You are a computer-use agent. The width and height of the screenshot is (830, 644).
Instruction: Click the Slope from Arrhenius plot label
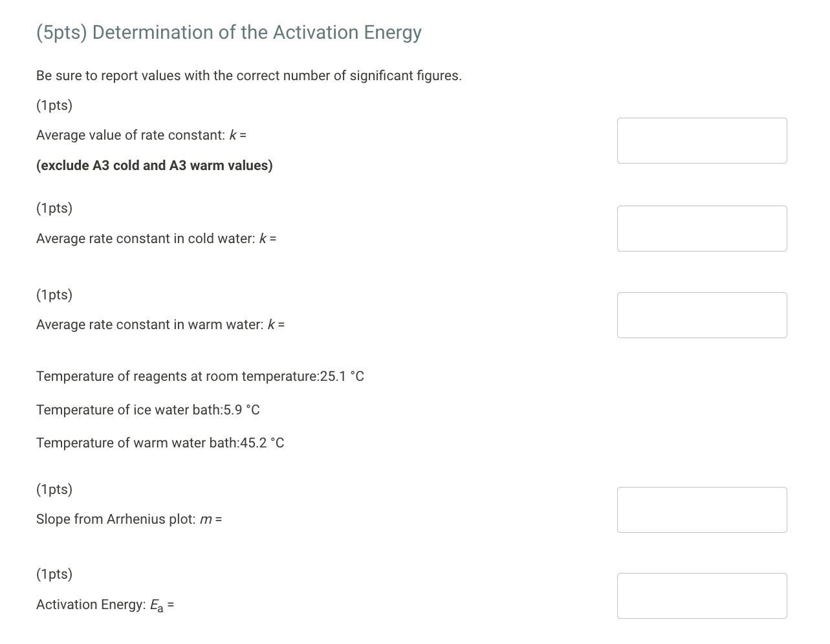[129, 519]
